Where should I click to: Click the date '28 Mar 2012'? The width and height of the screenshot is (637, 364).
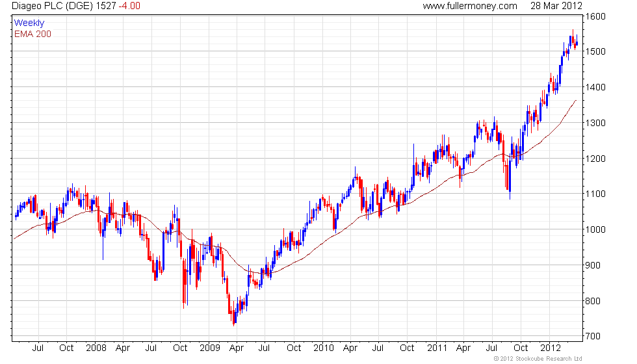click(x=556, y=6)
